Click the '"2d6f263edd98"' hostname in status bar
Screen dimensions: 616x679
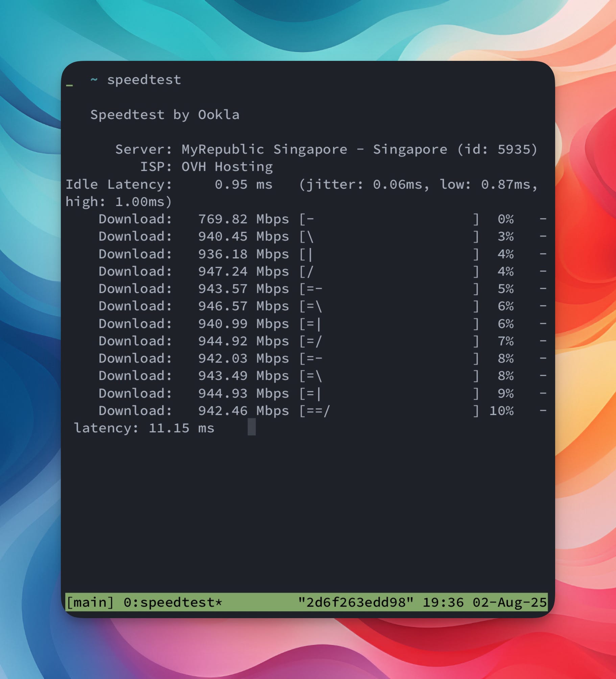(x=356, y=602)
